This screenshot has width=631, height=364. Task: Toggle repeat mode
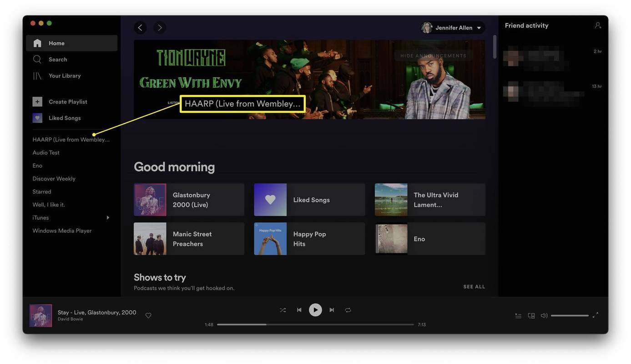click(x=348, y=310)
